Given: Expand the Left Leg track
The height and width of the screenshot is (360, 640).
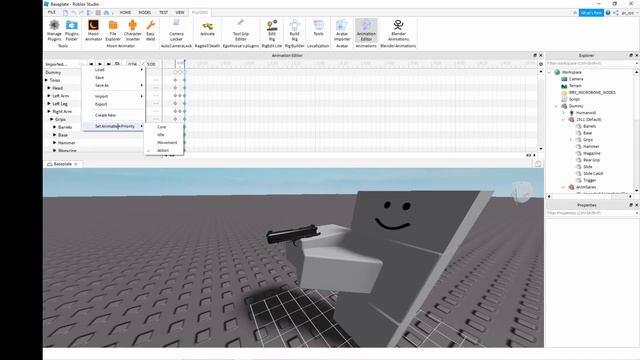Looking at the screenshot, I should [x=49, y=103].
